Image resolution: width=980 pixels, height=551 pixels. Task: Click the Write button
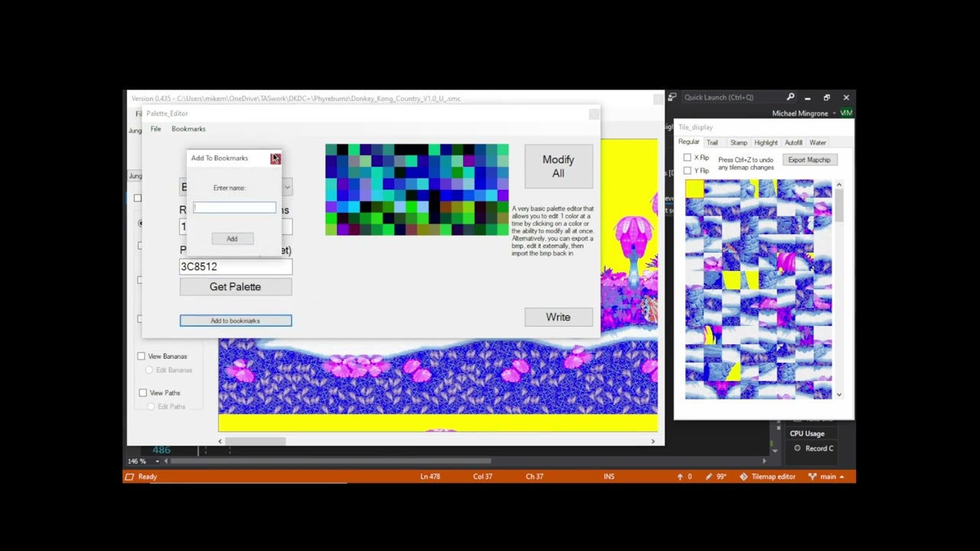pyautogui.click(x=558, y=317)
